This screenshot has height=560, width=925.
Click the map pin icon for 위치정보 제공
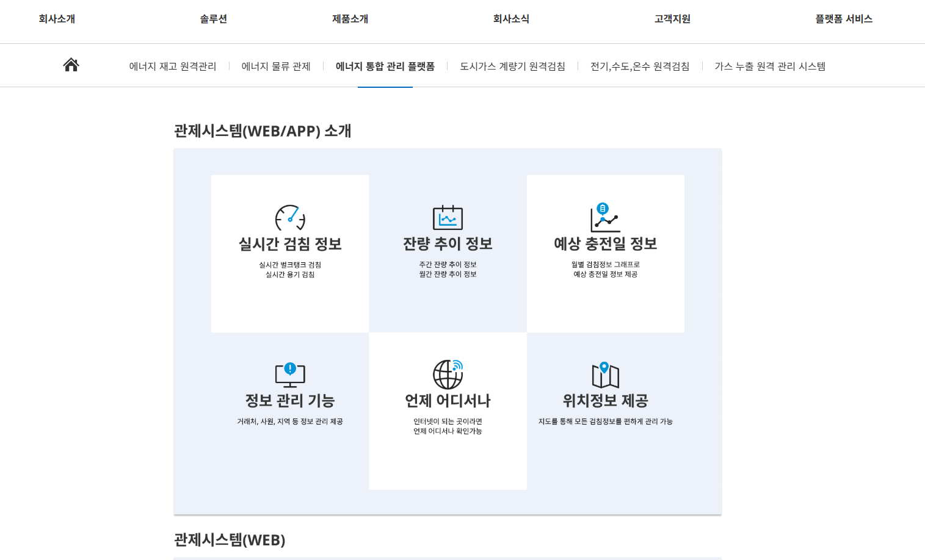(x=605, y=375)
